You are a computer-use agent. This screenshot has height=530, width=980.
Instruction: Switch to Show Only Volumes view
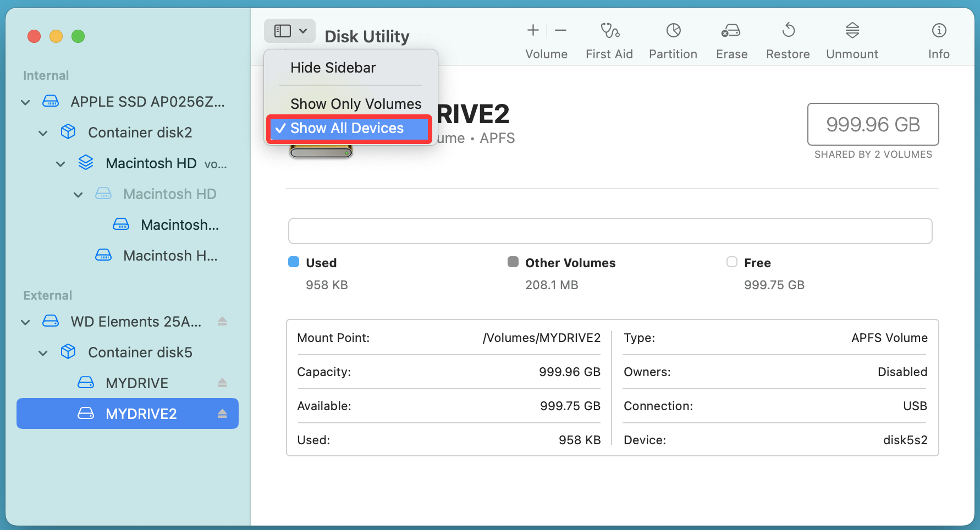coord(355,103)
